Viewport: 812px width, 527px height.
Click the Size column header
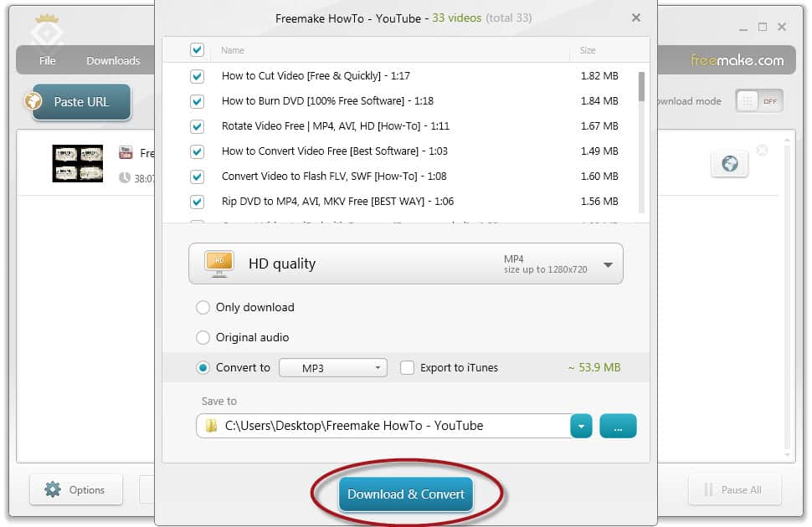pyautogui.click(x=588, y=50)
